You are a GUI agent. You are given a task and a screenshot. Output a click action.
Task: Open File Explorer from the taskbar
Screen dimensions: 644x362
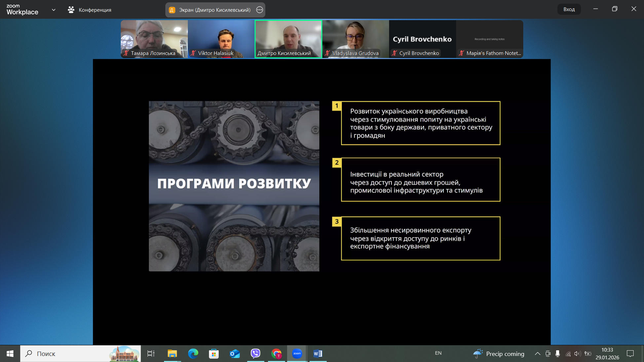point(172,353)
